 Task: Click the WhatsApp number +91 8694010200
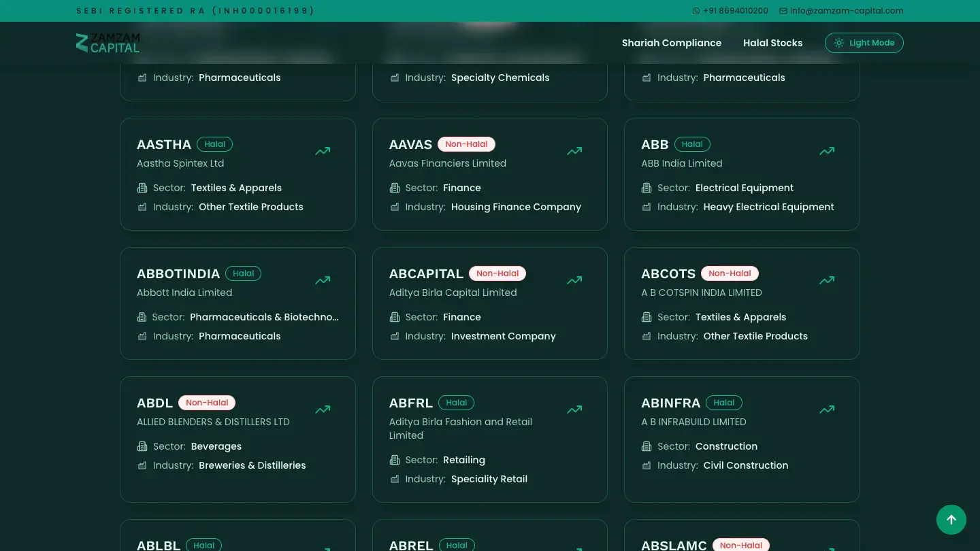(x=730, y=11)
